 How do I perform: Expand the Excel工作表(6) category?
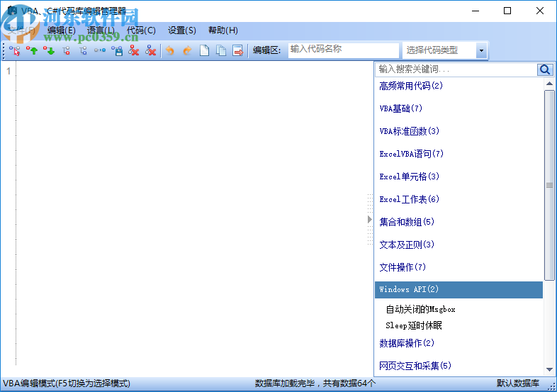pyautogui.click(x=409, y=199)
